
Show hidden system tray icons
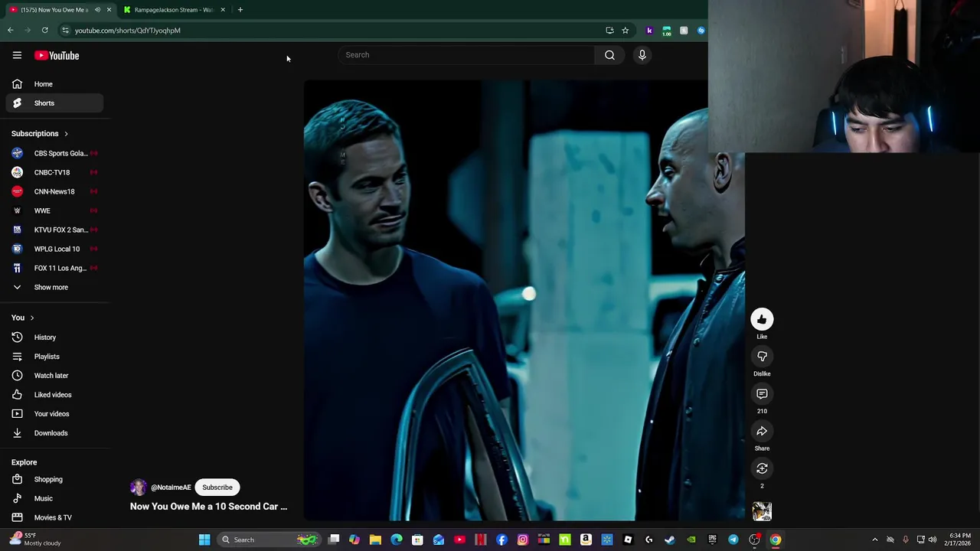point(875,540)
